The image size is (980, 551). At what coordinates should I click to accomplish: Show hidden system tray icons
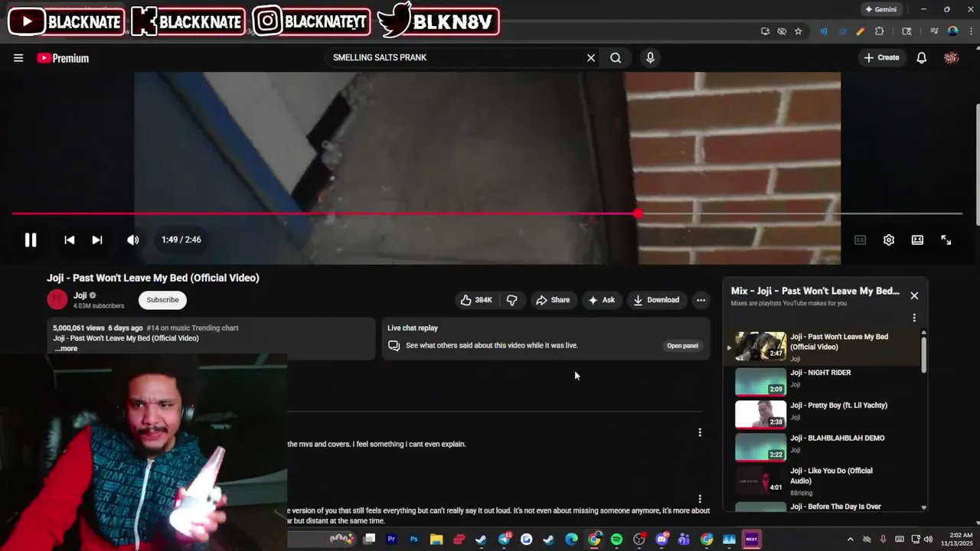pos(851,540)
